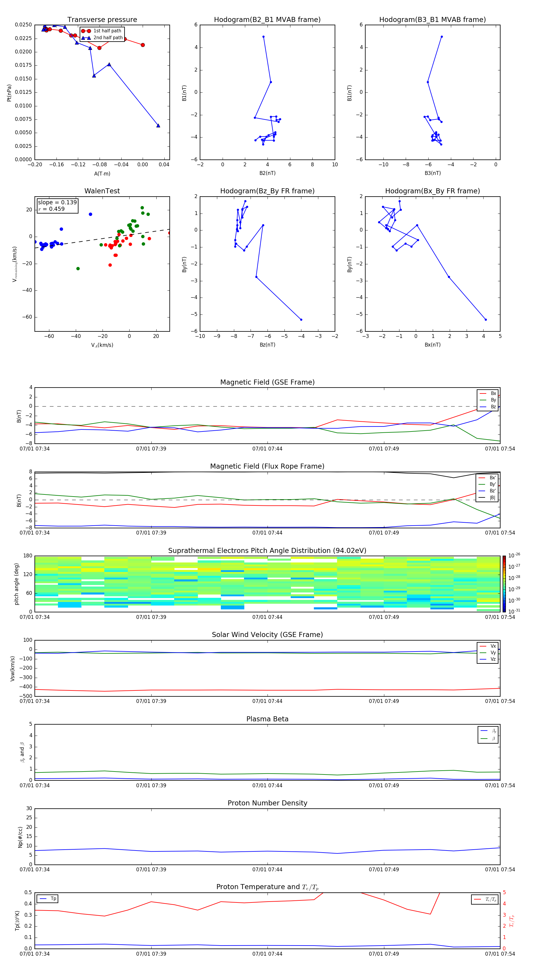This screenshot has height=980, width=535.
Task: Click the 'By' legend entry in GSE magnetic field
Action: (488, 400)
